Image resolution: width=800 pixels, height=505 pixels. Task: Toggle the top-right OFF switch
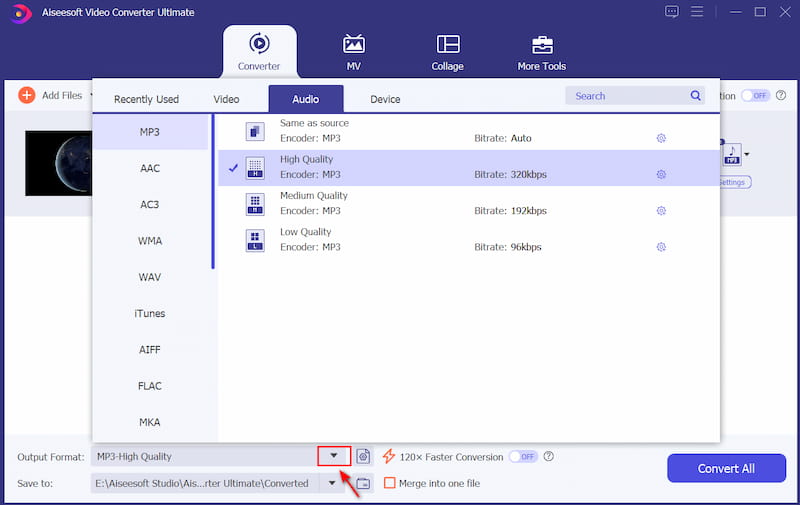(x=755, y=96)
